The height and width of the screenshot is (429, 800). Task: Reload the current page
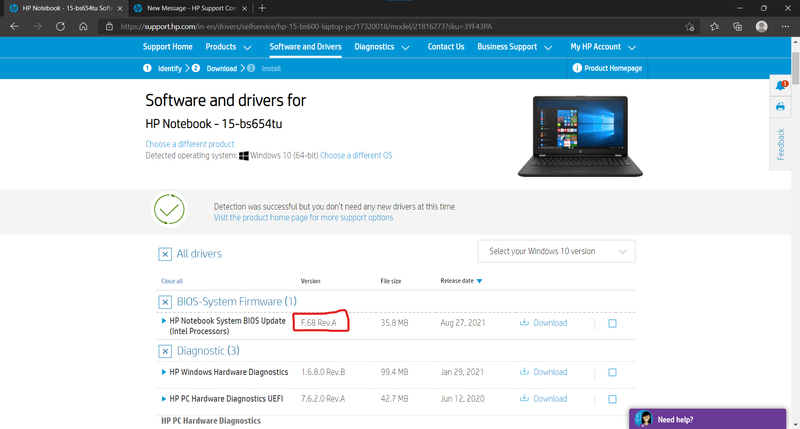point(60,27)
